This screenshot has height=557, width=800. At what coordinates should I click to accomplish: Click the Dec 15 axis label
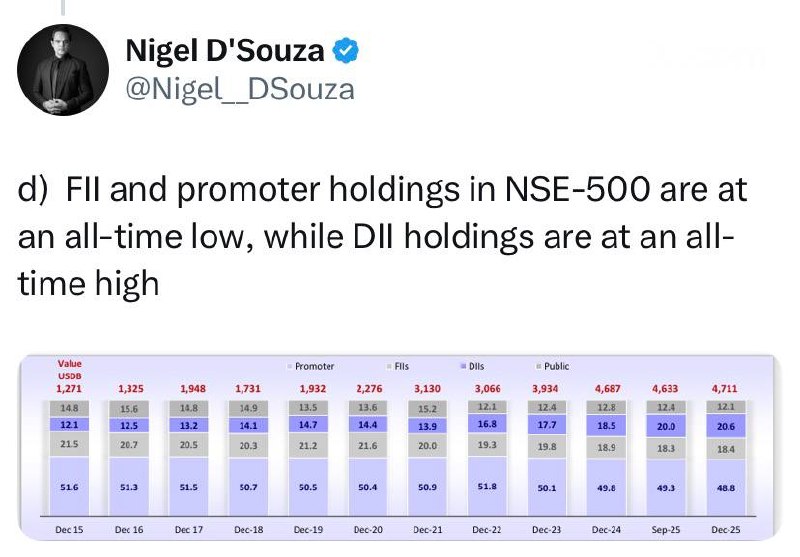point(71,529)
